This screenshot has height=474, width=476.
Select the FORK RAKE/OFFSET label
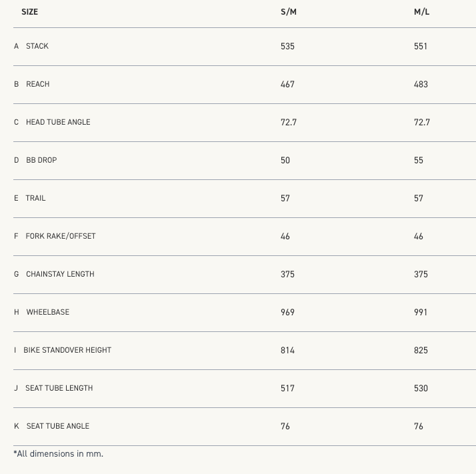(61, 236)
